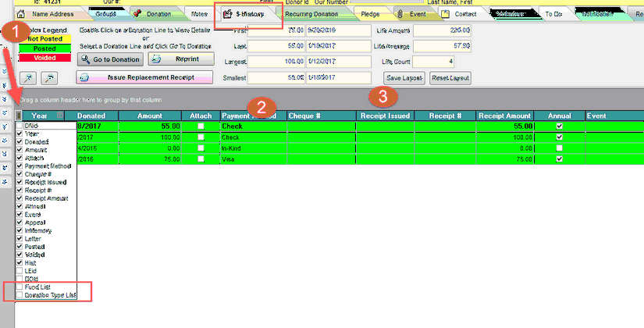This screenshot has height=328, width=644.
Task: Uncheck Payment Method in column chooser list
Action: (x=20, y=166)
